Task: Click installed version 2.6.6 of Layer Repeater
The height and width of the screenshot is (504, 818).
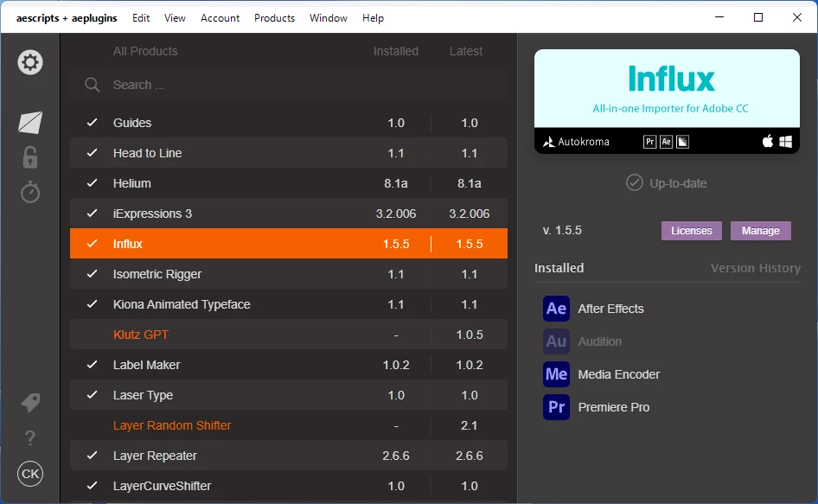Action: coord(396,456)
